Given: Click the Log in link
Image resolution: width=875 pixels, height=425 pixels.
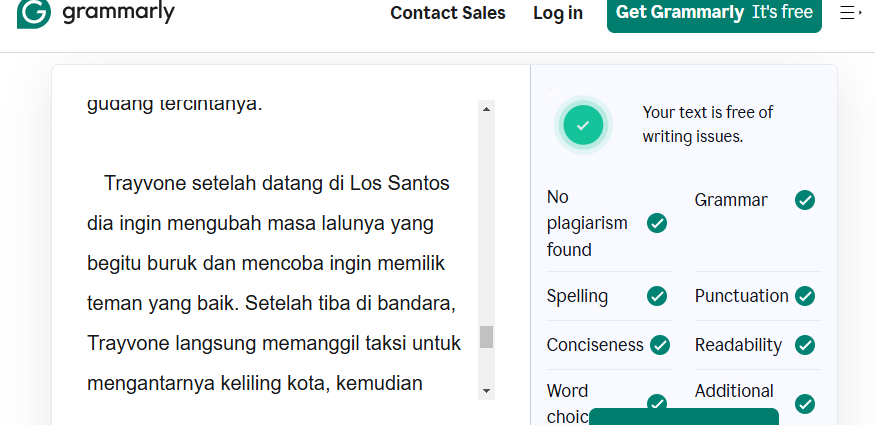Looking at the screenshot, I should point(557,13).
